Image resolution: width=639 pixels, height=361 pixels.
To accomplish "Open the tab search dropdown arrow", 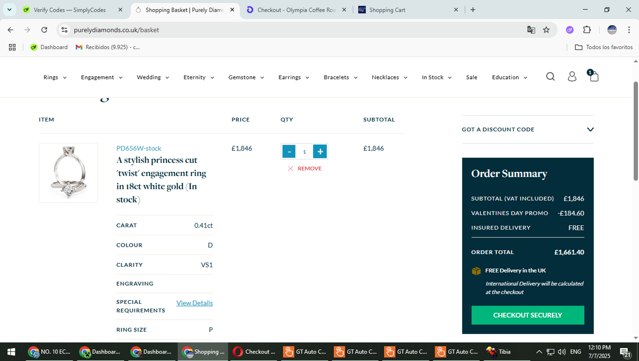I will (x=9, y=10).
